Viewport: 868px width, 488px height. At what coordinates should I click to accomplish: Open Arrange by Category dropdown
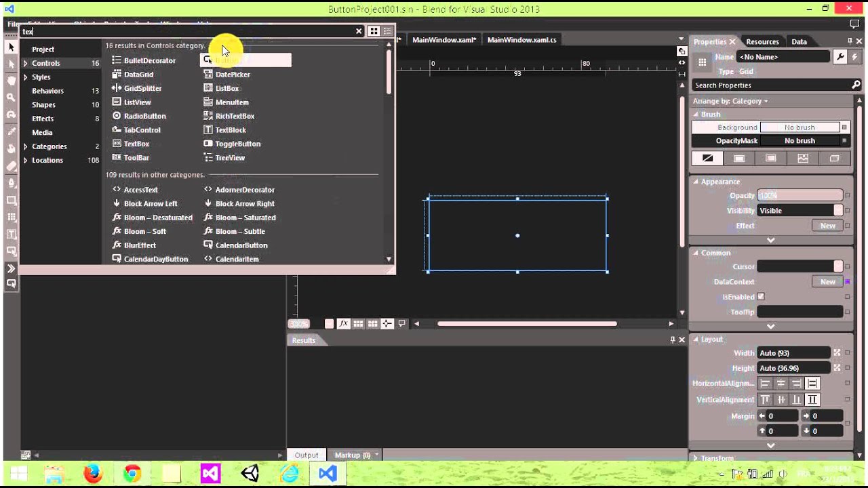730,101
